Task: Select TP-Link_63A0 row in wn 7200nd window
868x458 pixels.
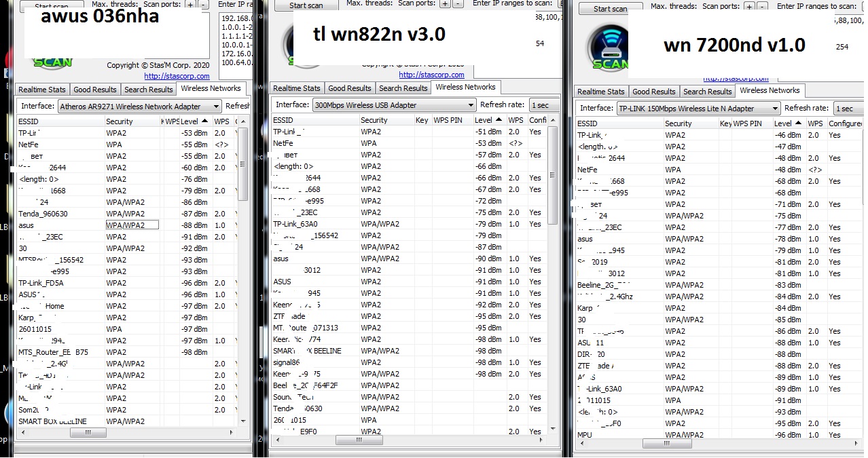Action: tap(720, 389)
